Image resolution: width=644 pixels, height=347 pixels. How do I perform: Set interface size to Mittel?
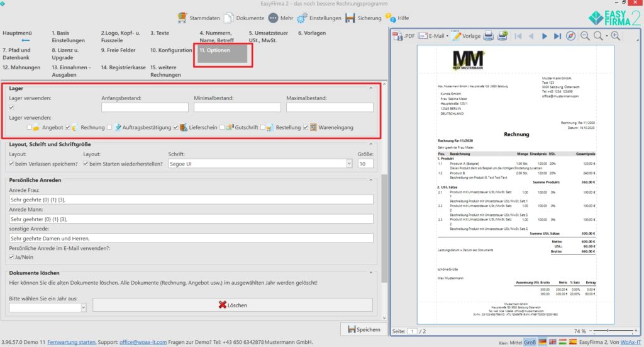pyautogui.click(x=516, y=343)
